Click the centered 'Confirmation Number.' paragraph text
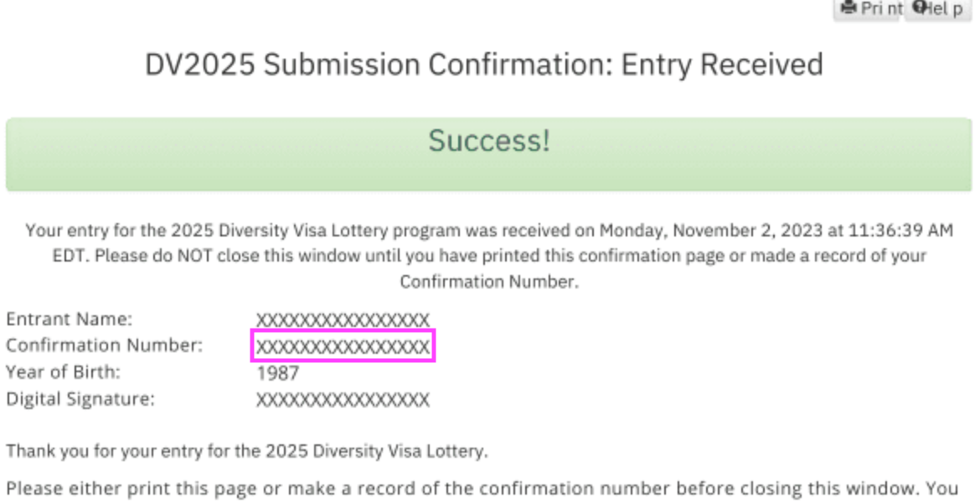 (489, 283)
